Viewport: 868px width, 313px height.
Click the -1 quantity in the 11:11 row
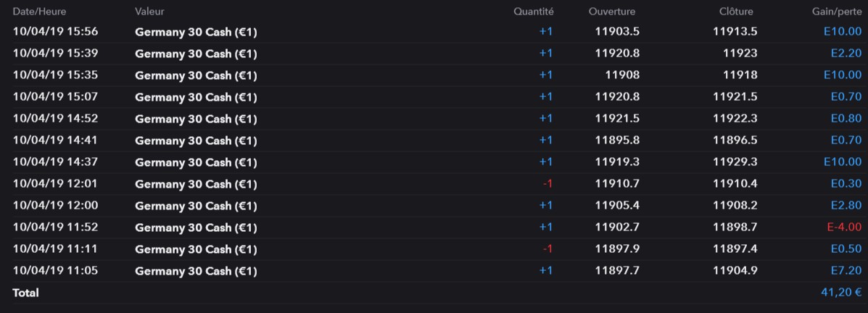click(x=547, y=249)
